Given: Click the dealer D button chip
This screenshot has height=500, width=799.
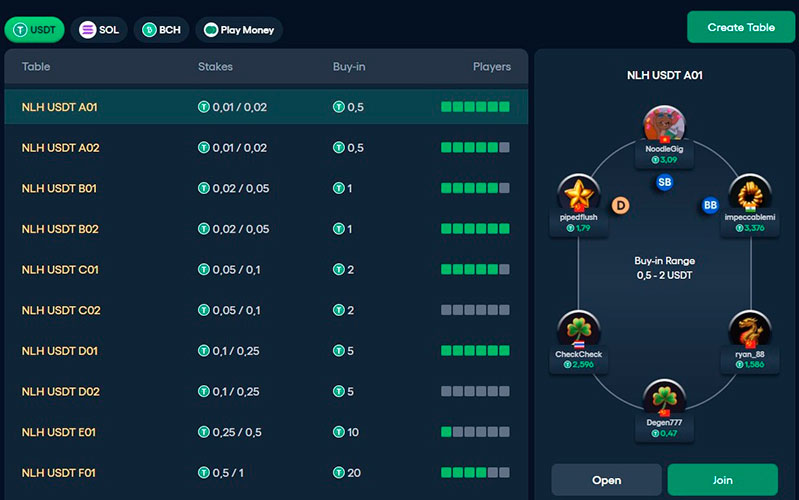Looking at the screenshot, I should pyautogui.click(x=621, y=205).
